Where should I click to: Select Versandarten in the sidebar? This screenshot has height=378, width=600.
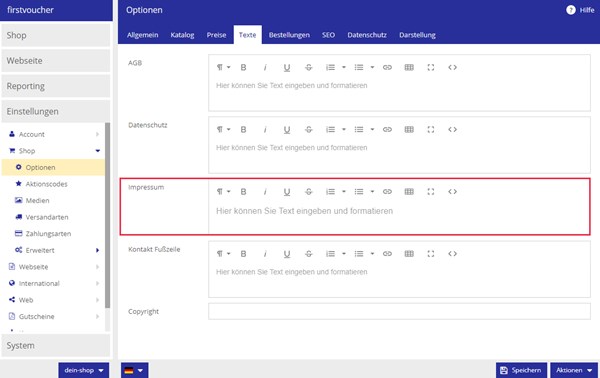coord(54,217)
